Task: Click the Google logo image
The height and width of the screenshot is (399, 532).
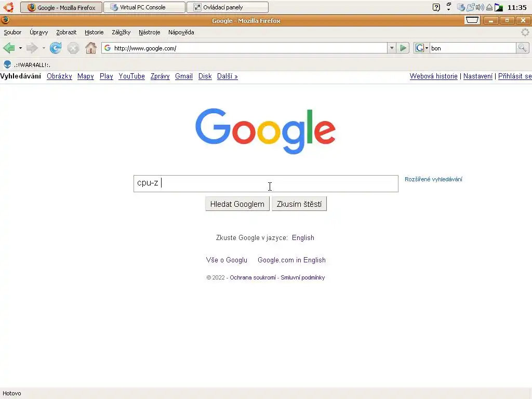Action: click(x=265, y=131)
